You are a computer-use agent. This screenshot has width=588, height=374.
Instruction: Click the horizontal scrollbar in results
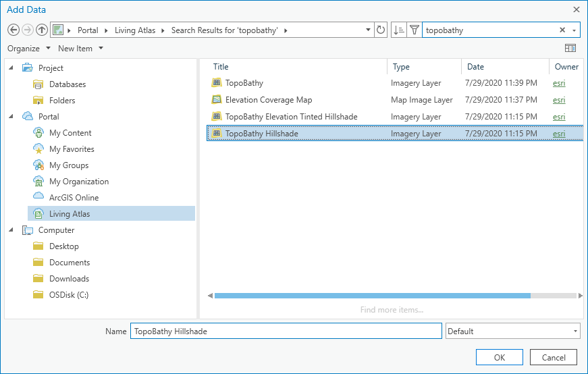[x=372, y=295]
